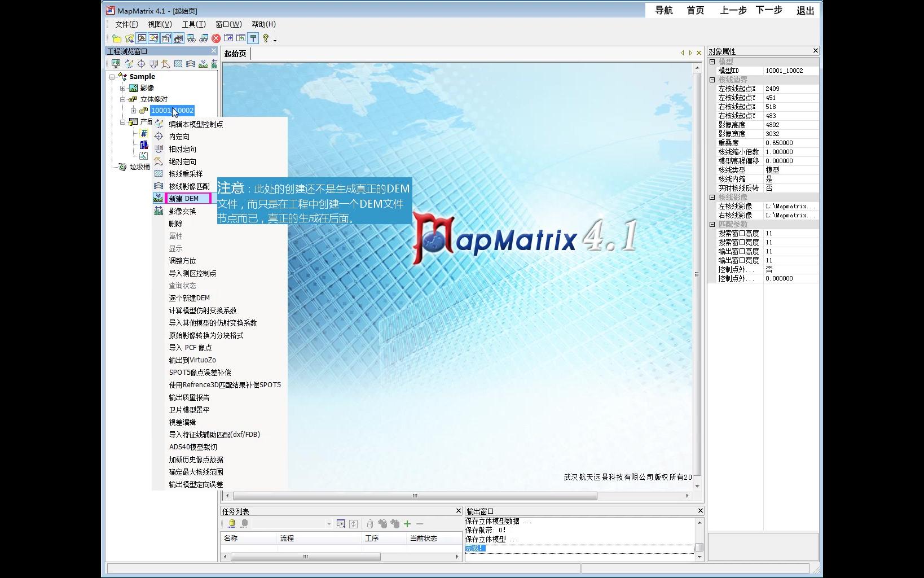The height and width of the screenshot is (578, 924).
Task: Click the green plus icon in 任务列表 panel
Action: click(407, 523)
